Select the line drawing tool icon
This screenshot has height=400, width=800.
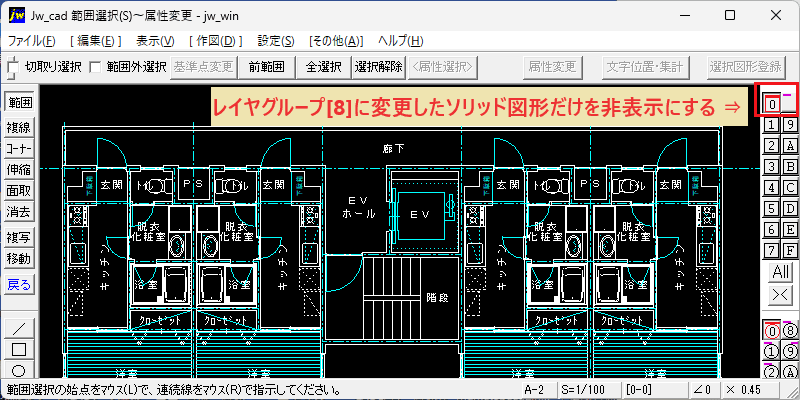(x=19, y=328)
